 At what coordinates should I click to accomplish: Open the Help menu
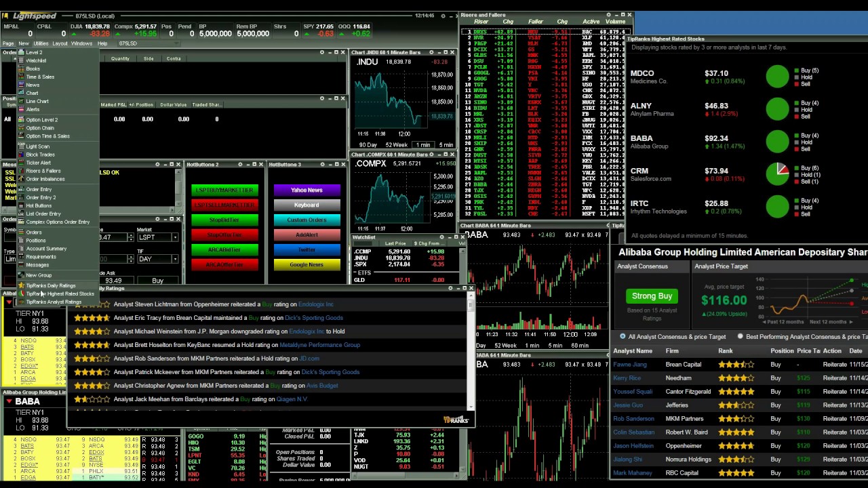pyautogui.click(x=102, y=43)
